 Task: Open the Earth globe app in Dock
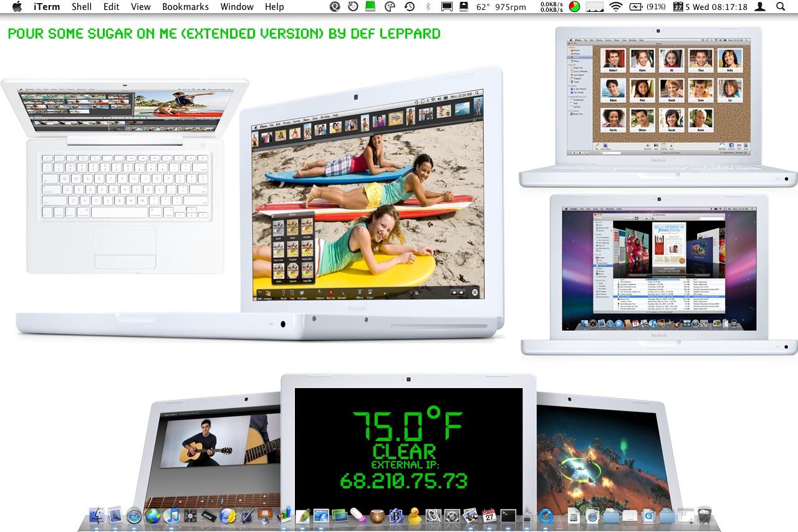click(153, 515)
